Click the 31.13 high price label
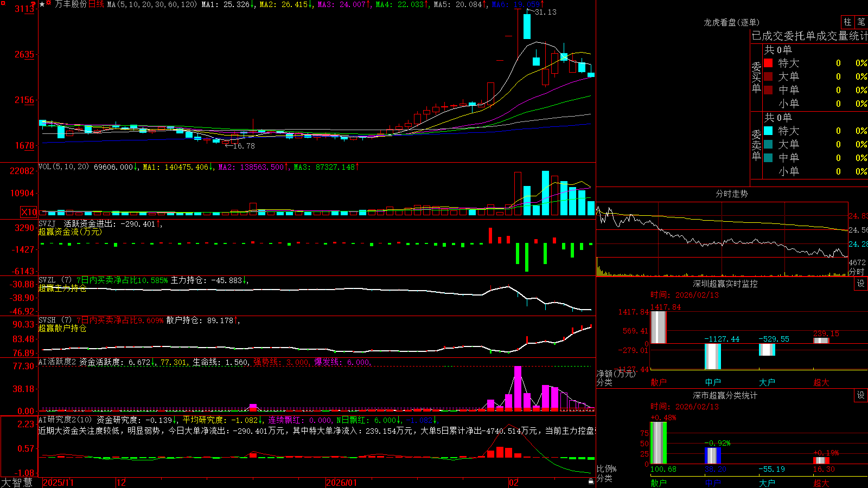Screen dimensions: 868x488 pos(545,12)
